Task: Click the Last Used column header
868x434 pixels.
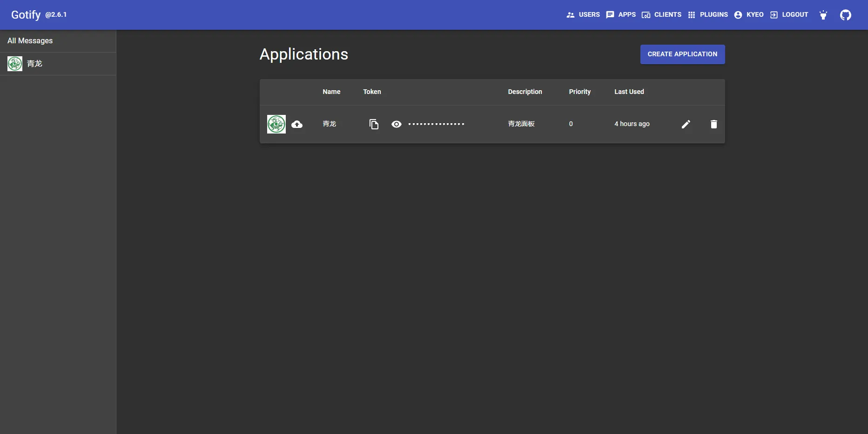Action: [629, 92]
